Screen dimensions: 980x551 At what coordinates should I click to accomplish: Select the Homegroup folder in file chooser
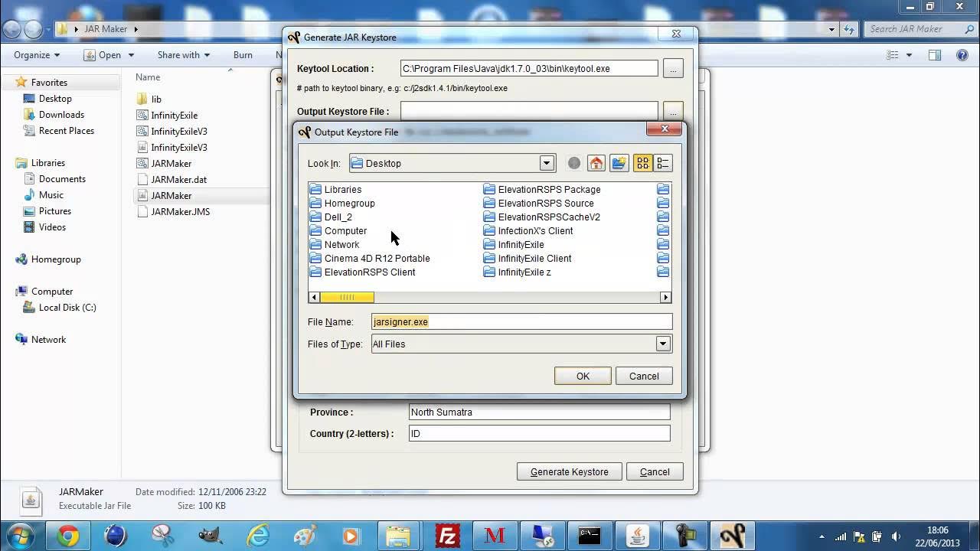point(342,203)
